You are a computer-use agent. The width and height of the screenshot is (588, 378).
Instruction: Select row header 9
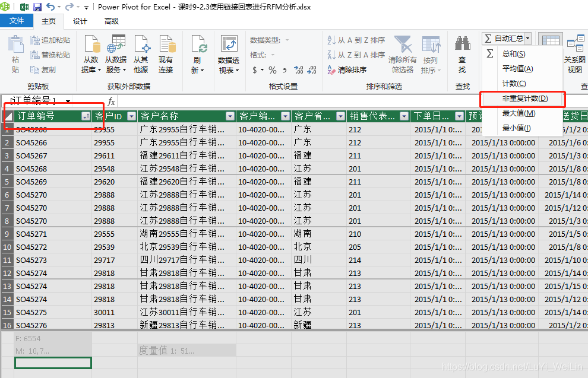(7, 234)
